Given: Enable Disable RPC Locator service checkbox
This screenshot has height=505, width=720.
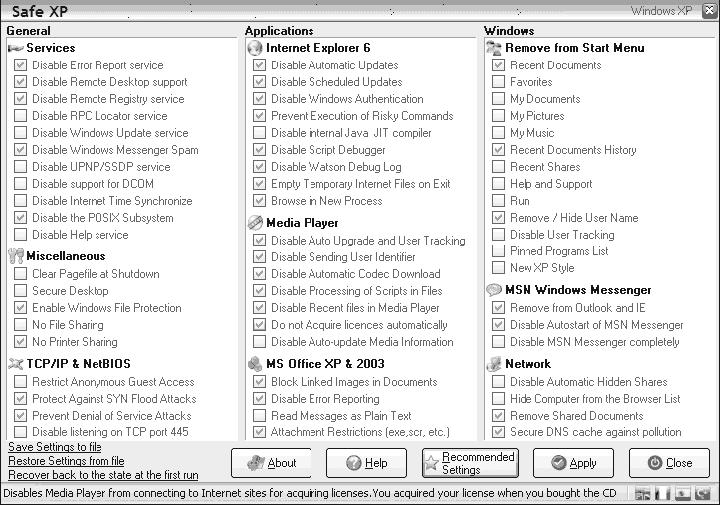Looking at the screenshot, I should (20, 116).
